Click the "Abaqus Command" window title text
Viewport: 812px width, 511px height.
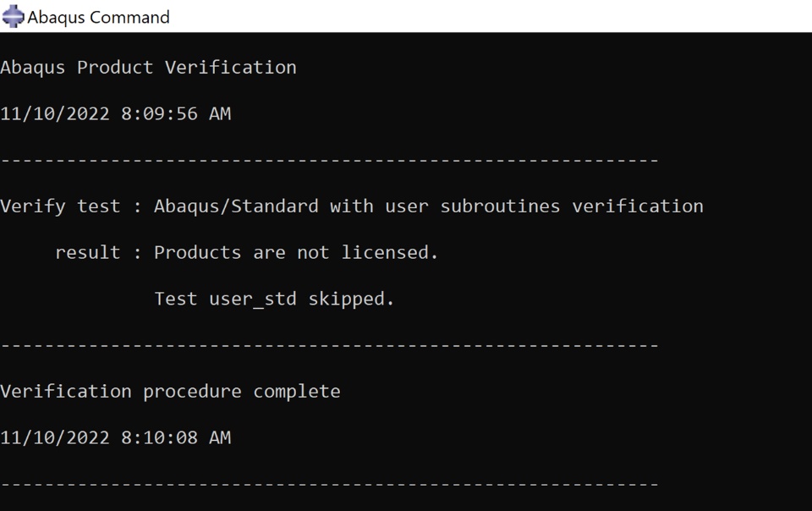pyautogui.click(x=98, y=17)
